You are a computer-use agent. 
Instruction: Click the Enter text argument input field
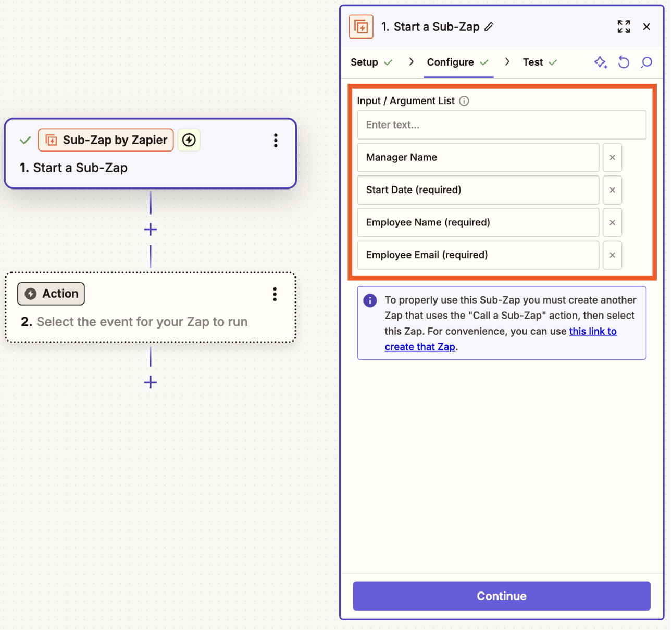click(x=502, y=125)
